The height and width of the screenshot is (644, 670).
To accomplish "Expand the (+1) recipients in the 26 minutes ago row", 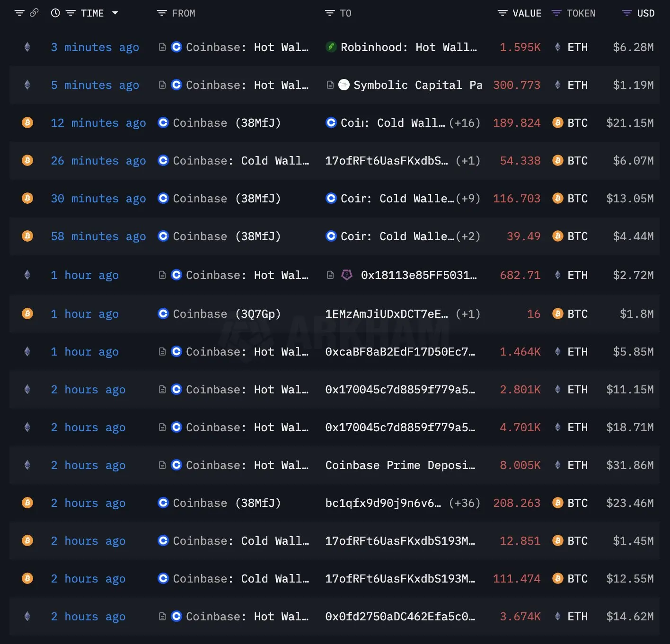I will coord(468,161).
